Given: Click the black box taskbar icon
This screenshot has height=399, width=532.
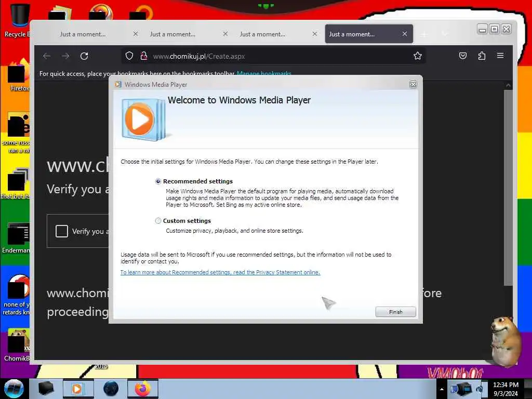Looking at the screenshot, I should 46,389.
